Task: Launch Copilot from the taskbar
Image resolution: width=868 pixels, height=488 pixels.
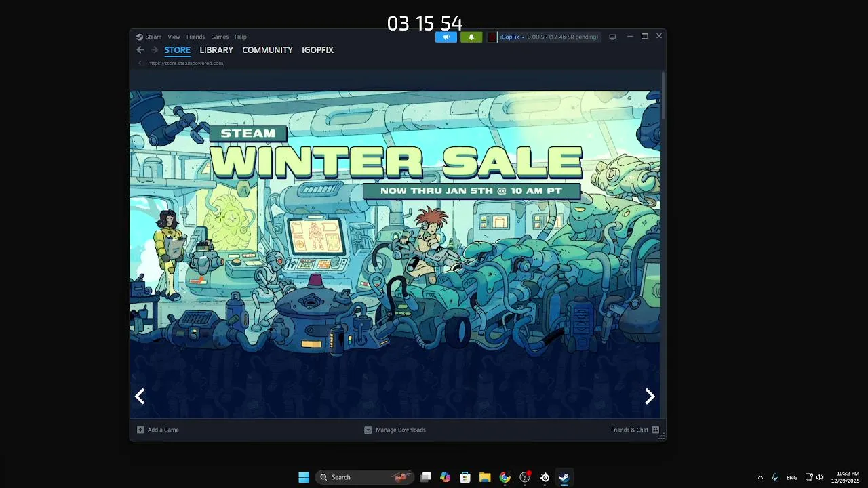Action: 445,477
